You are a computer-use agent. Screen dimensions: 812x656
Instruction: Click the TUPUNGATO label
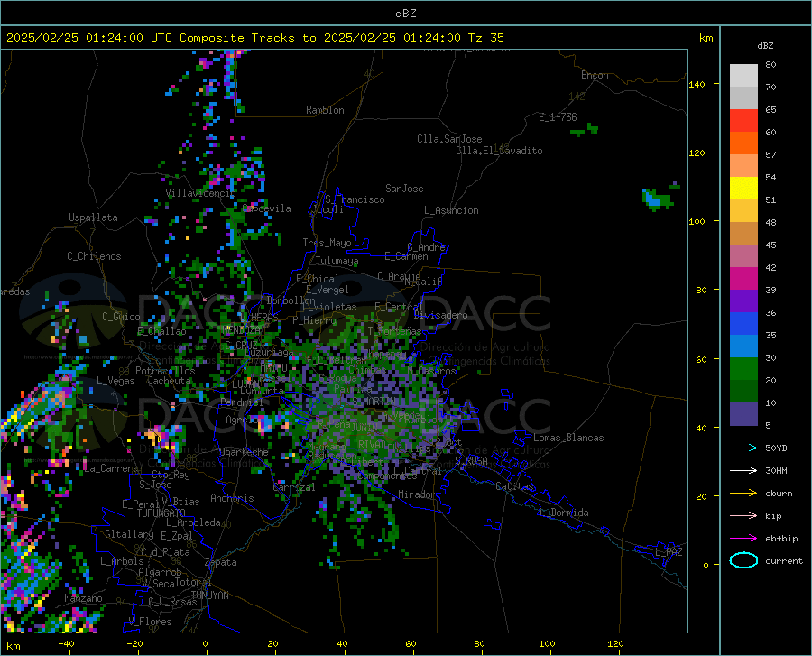[x=161, y=513]
